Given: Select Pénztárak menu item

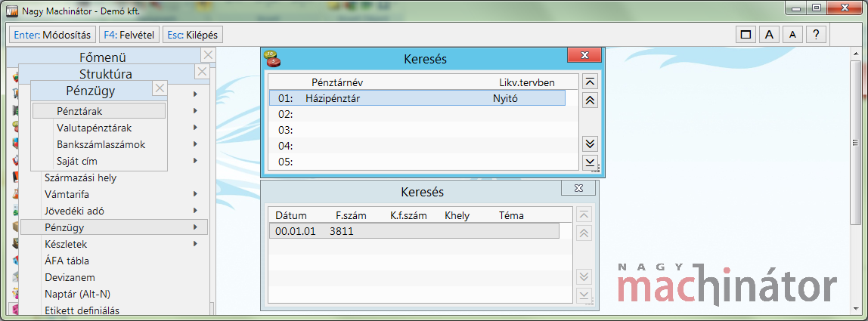Looking at the screenshot, I should click(99, 111).
